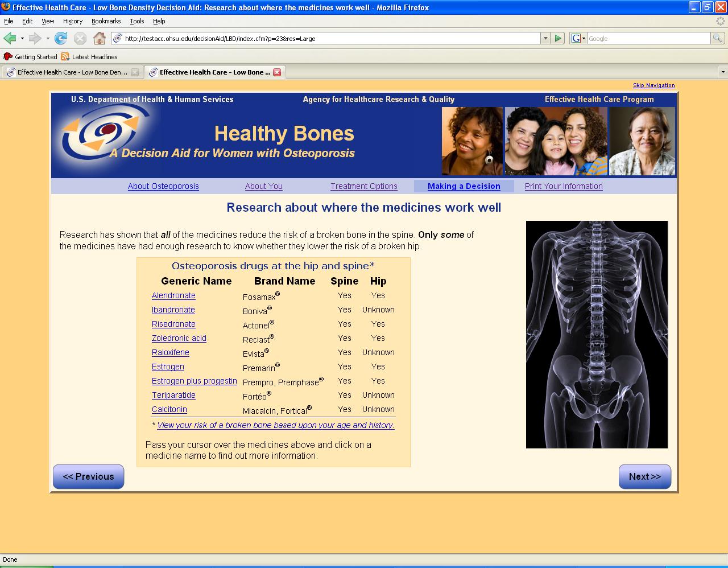Select the Making a Decision nav item
This screenshot has width=728, height=568.
tap(464, 186)
